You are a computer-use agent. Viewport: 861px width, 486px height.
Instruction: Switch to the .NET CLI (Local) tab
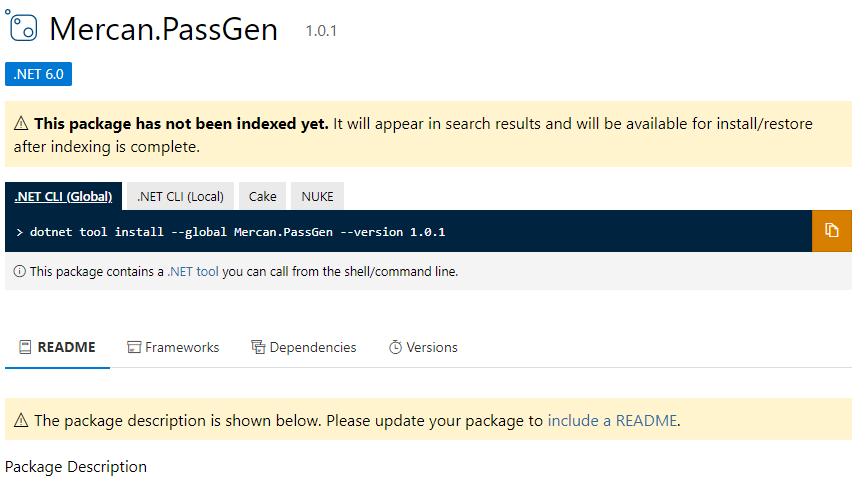click(180, 196)
